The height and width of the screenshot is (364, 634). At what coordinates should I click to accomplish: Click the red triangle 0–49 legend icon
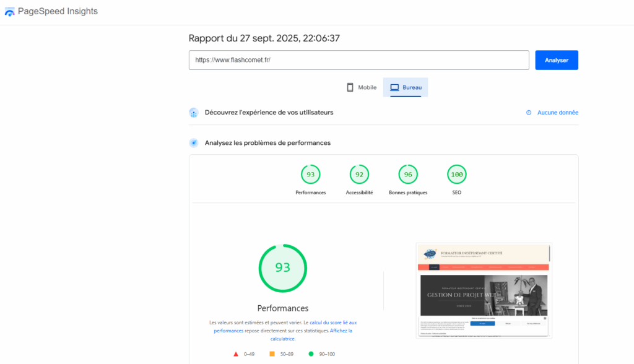[236, 354]
